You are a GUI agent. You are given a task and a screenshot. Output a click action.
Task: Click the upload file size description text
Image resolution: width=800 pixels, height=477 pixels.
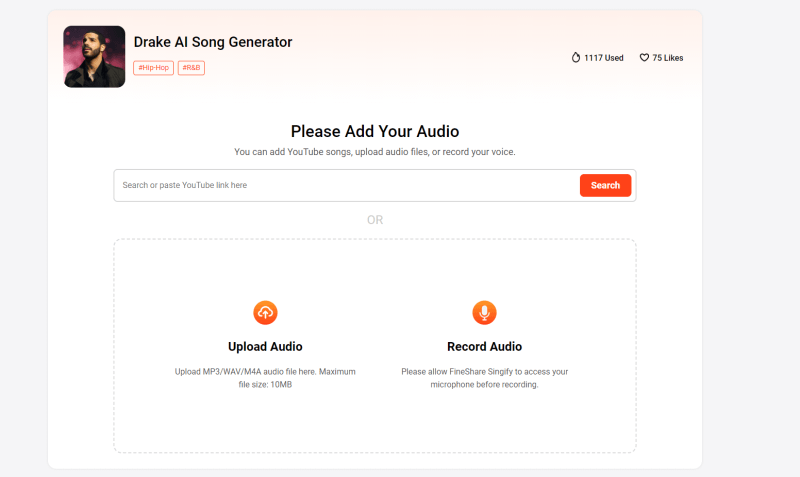[x=265, y=378]
